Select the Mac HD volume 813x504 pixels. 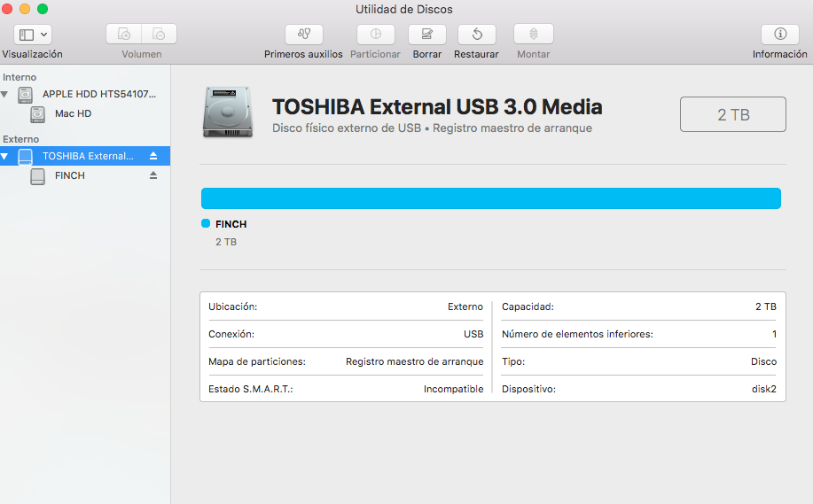click(85, 113)
